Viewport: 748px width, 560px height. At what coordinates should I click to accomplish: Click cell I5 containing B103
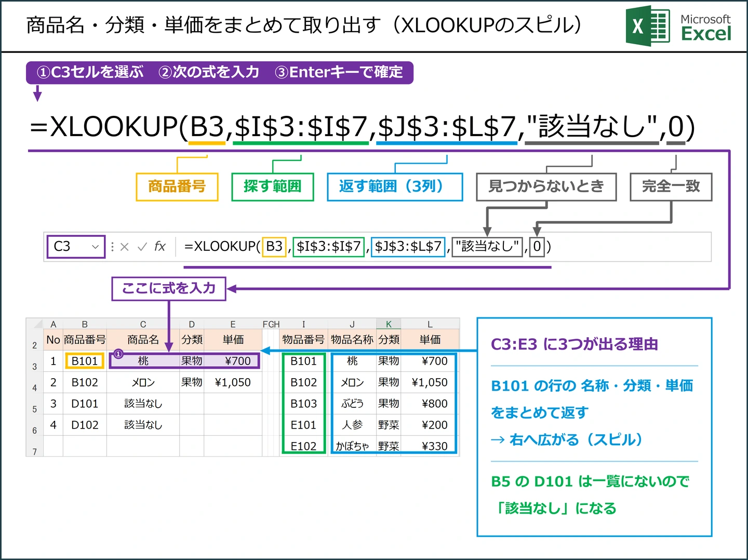[x=303, y=404]
